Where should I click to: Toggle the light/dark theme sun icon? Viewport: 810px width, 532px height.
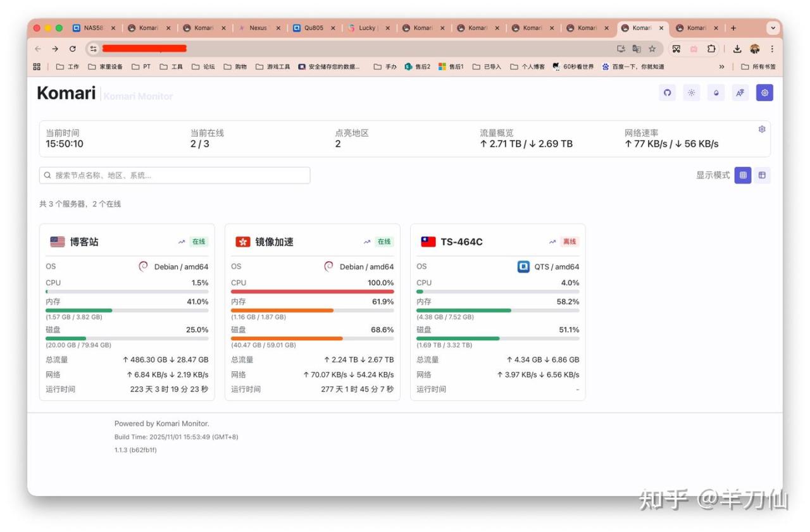[692, 93]
